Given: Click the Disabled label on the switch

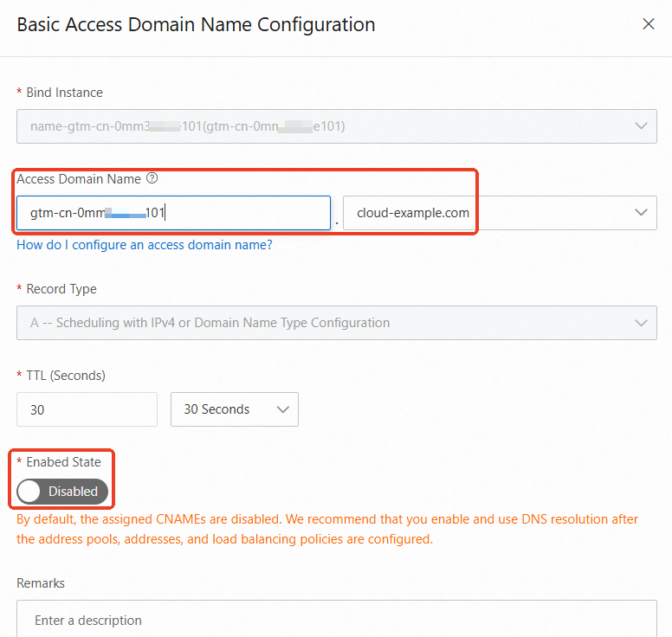Looking at the screenshot, I should (73, 492).
